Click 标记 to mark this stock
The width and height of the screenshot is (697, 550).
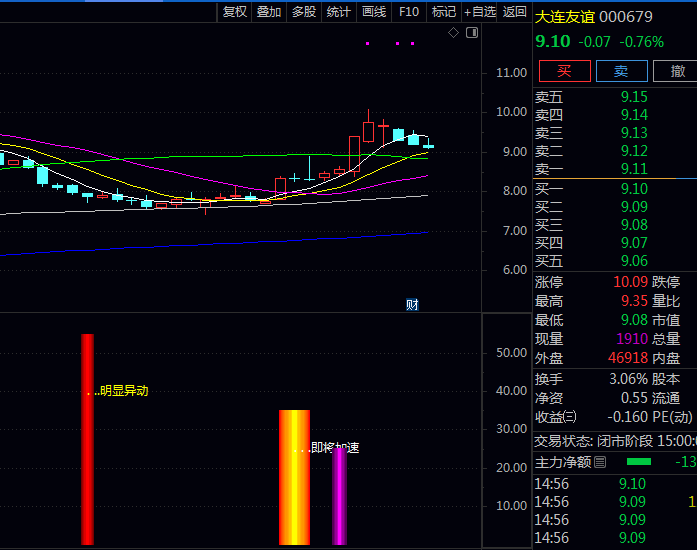pos(443,12)
